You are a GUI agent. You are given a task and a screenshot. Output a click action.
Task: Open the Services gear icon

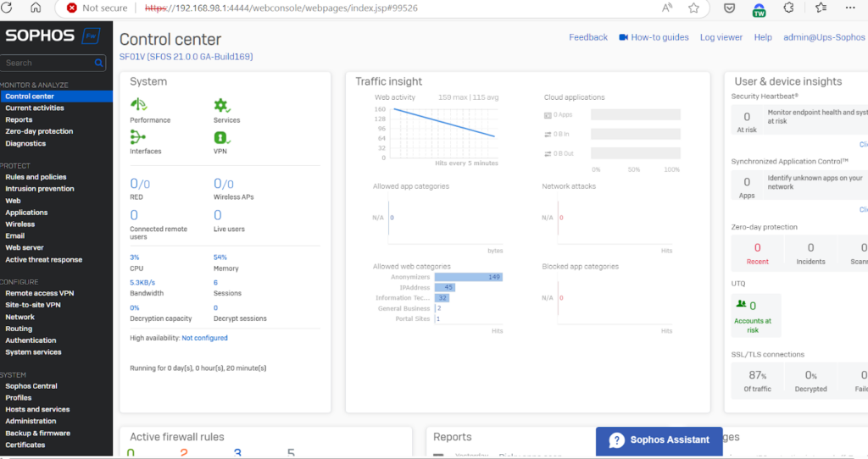click(222, 104)
